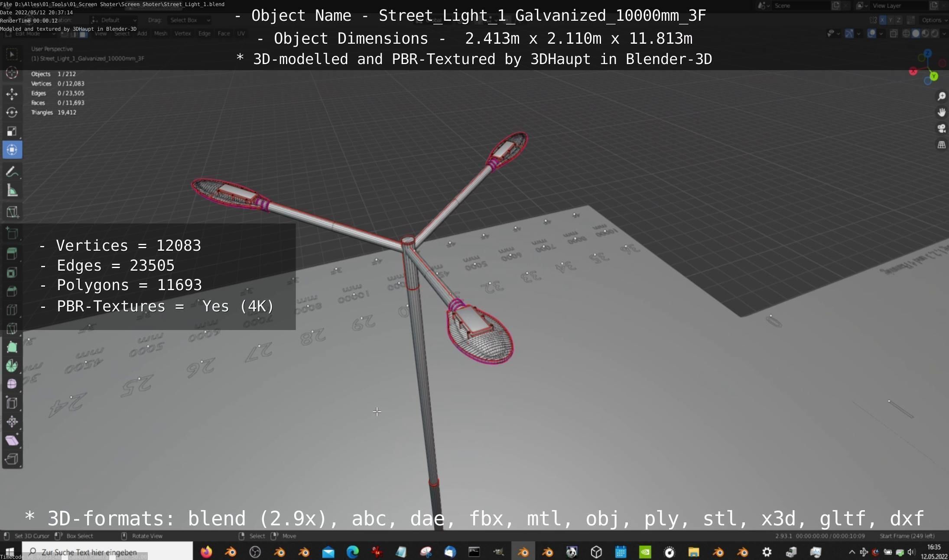Select the Select Box tool
The height and width of the screenshot is (560, 949).
pos(12,54)
